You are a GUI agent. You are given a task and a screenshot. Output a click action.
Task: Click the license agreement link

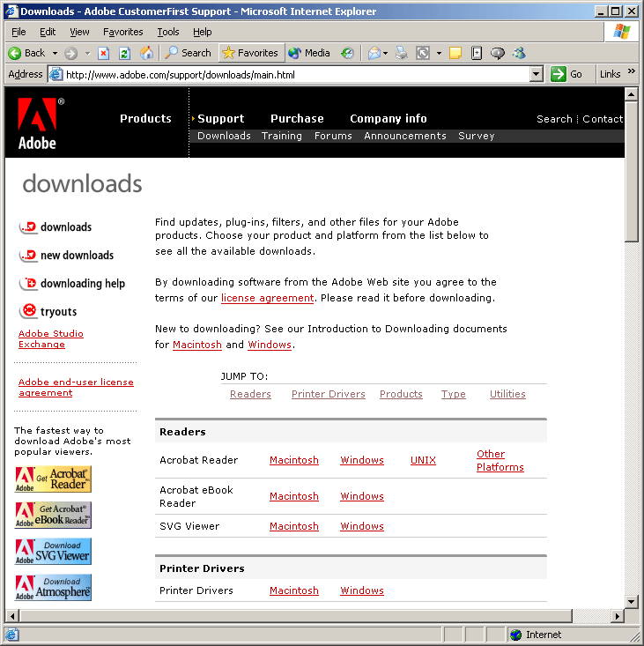[267, 298]
